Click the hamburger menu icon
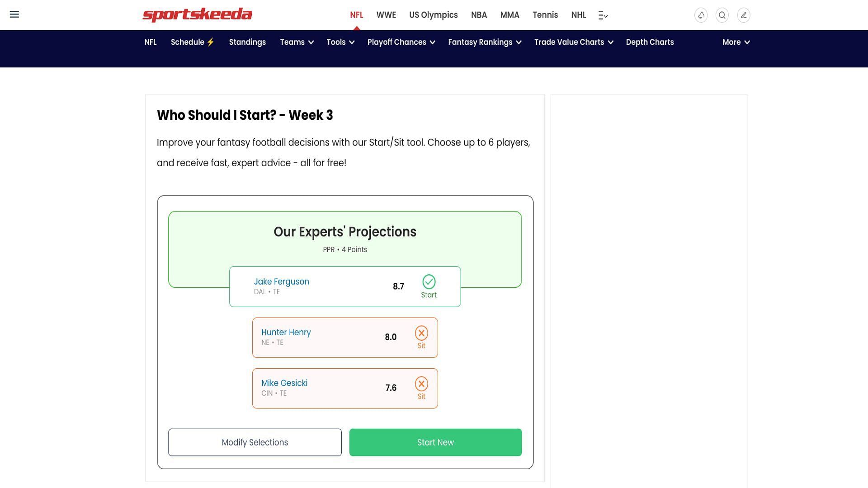Viewport: 868px width, 488px height. click(14, 14)
